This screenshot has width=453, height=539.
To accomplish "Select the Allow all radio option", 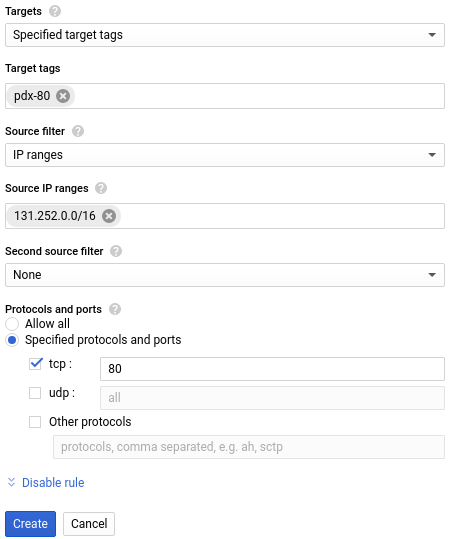I will pyautogui.click(x=12, y=324).
